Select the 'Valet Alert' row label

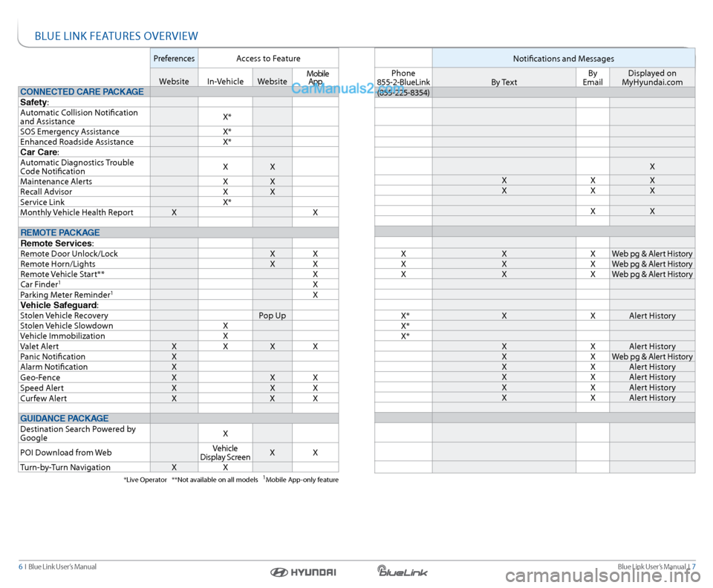pyautogui.click(x=39, y=346)
